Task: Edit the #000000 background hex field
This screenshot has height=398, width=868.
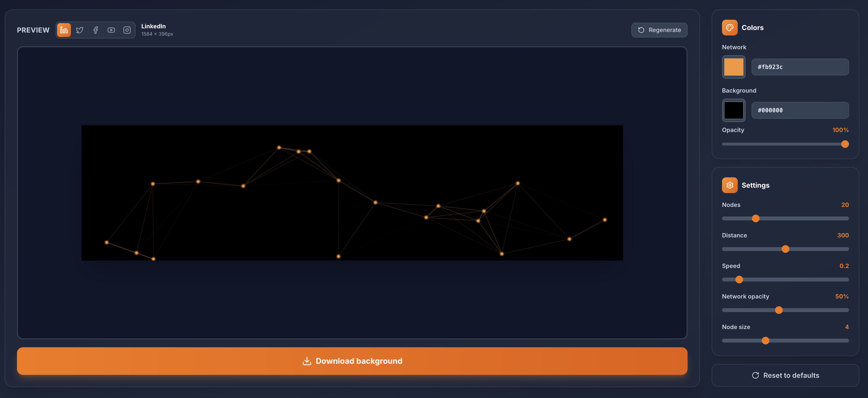Action: click(x=800, y=110)
